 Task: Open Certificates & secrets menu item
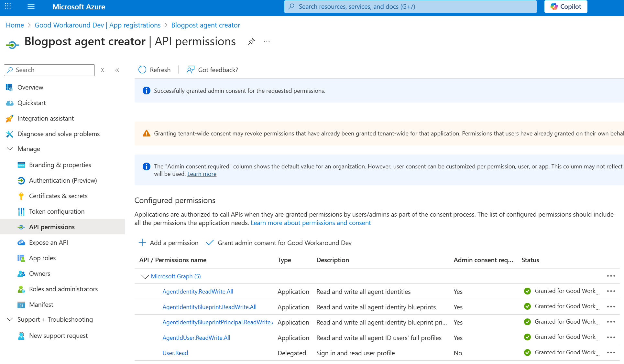pos(58,196)
